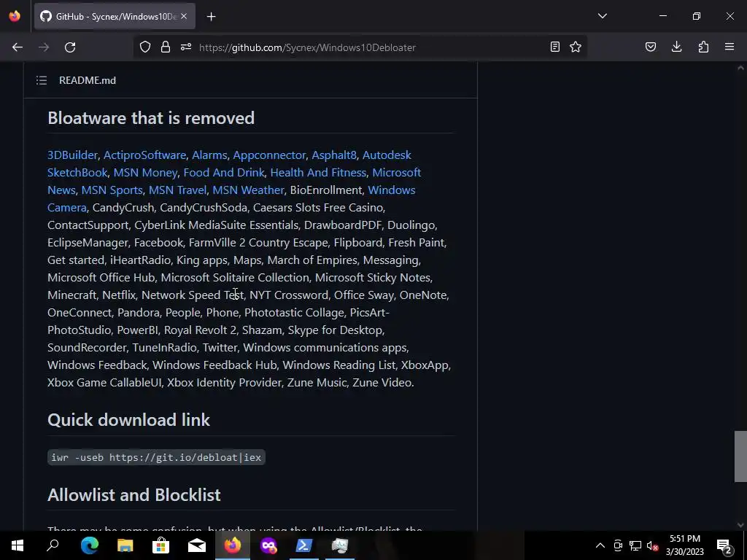The height and width of the screenshot is (560, 747).
Task: Open the Windows Start menu
Action: click(x=18, y=545)
